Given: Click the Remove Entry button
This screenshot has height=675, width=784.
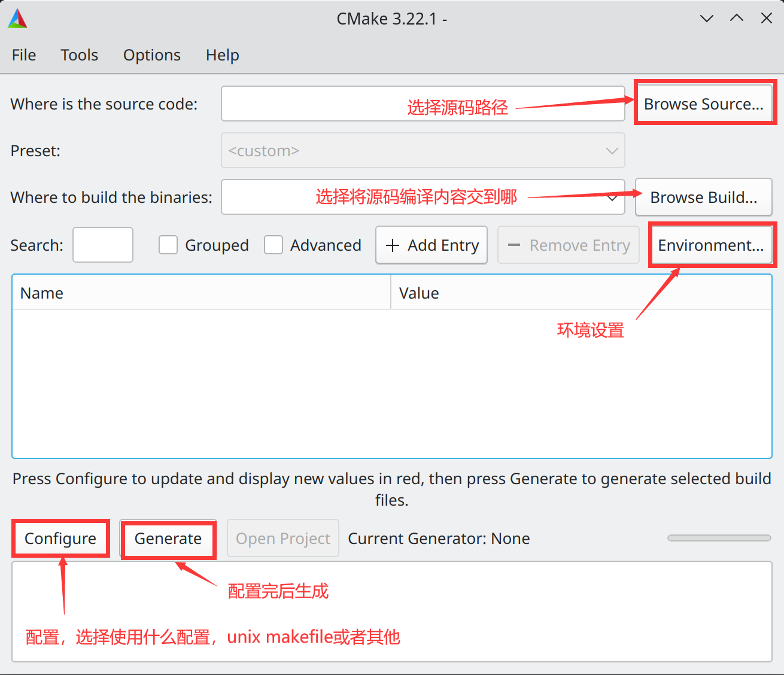Looking at the screenshot, I should click(569, 245).
